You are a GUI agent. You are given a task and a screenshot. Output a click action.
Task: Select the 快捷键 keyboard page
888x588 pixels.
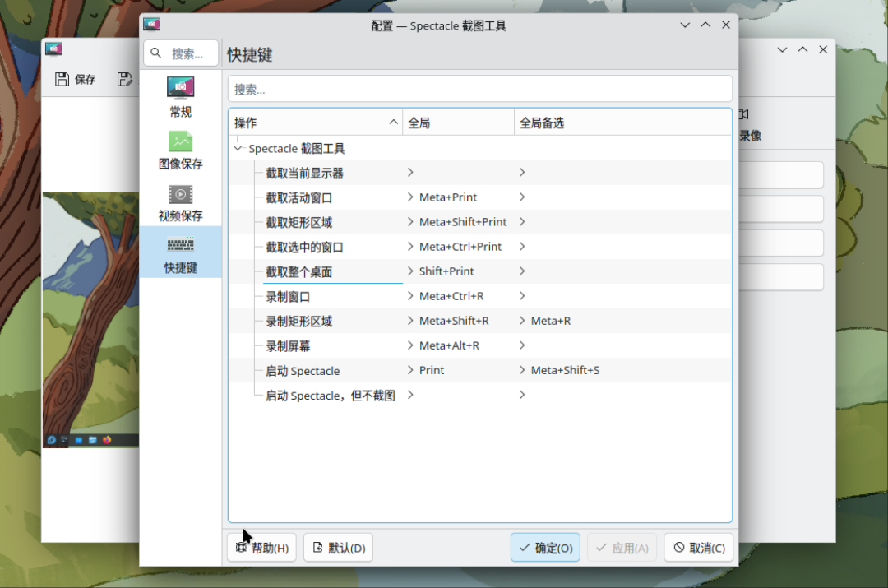180,252
